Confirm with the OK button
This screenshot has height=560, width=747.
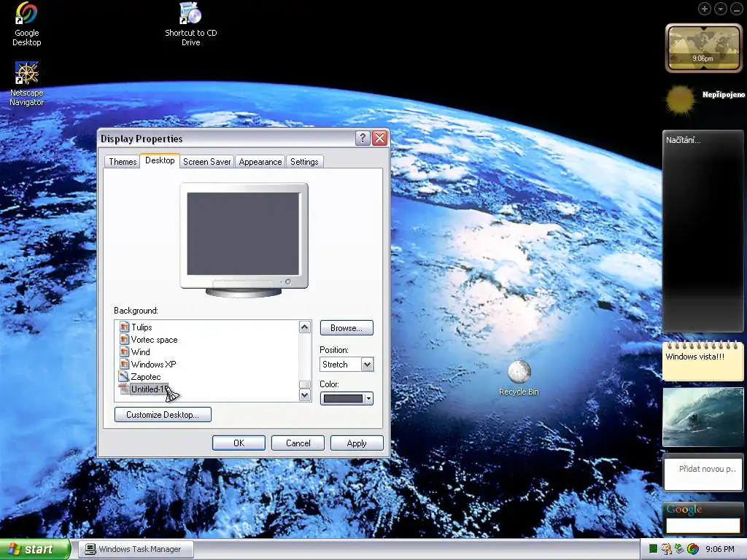(x=239, y=443)
